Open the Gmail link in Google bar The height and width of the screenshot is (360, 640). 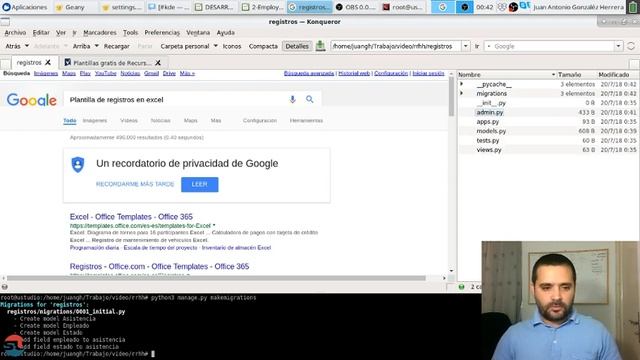(x=151, y=73)
